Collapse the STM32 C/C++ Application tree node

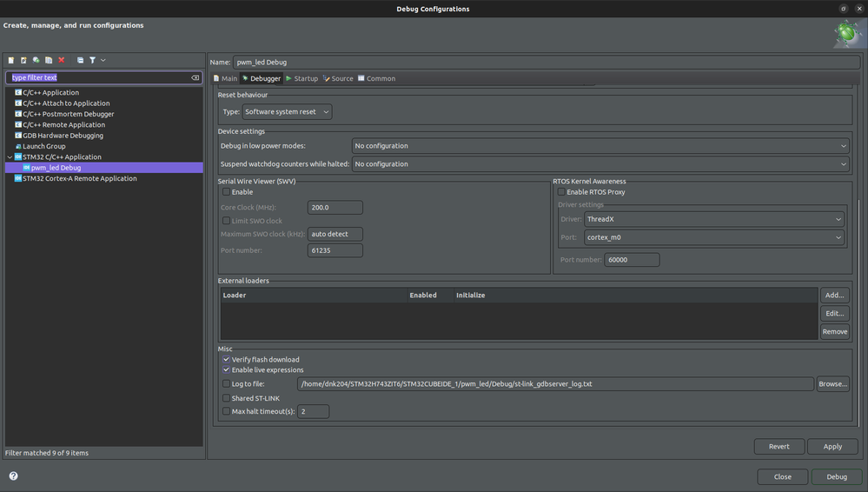[10, 157]
